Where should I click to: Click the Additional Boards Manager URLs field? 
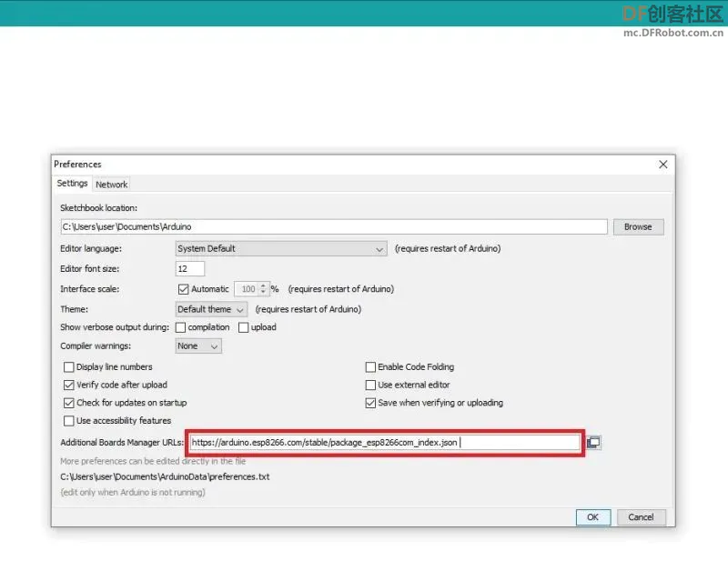(x=385, y=442)
